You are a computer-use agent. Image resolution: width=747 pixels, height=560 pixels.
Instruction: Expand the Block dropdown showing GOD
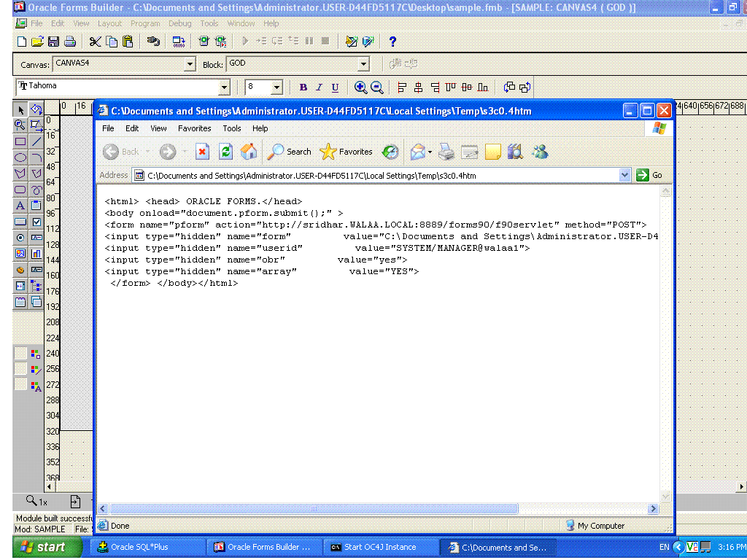363,65
